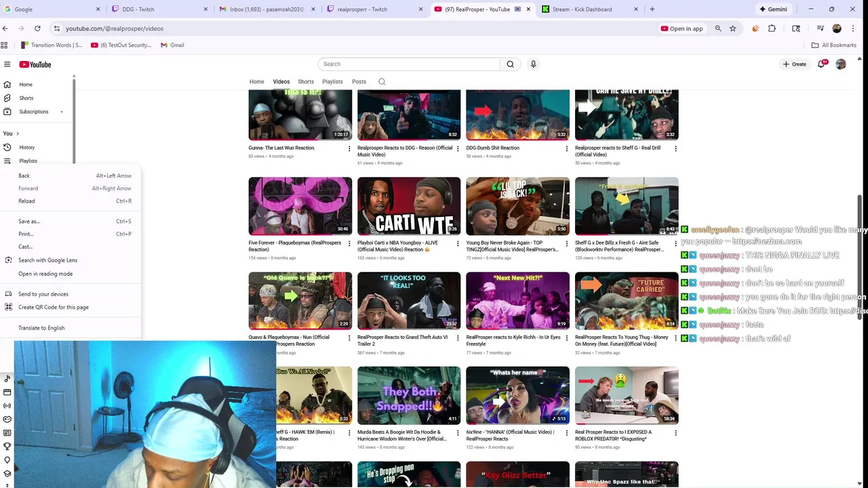Reload the page from toolbar
The image size is (868, 488).
pos(37,28)
